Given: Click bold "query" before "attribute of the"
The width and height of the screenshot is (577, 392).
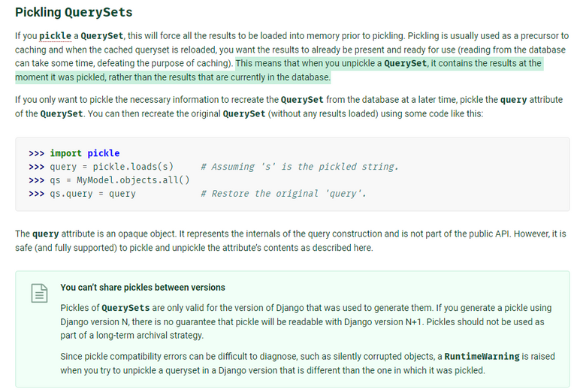Looking at the screenshot, I should [514, 100].
